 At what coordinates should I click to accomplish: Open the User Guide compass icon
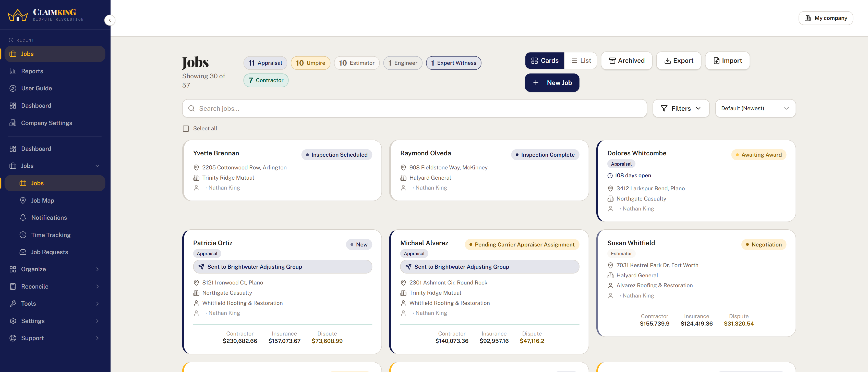tap(13, 88)
